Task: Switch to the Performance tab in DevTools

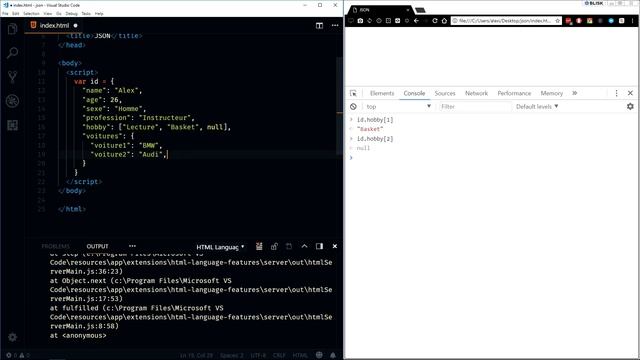Action: pyautogui.click(x=514, y=93)
